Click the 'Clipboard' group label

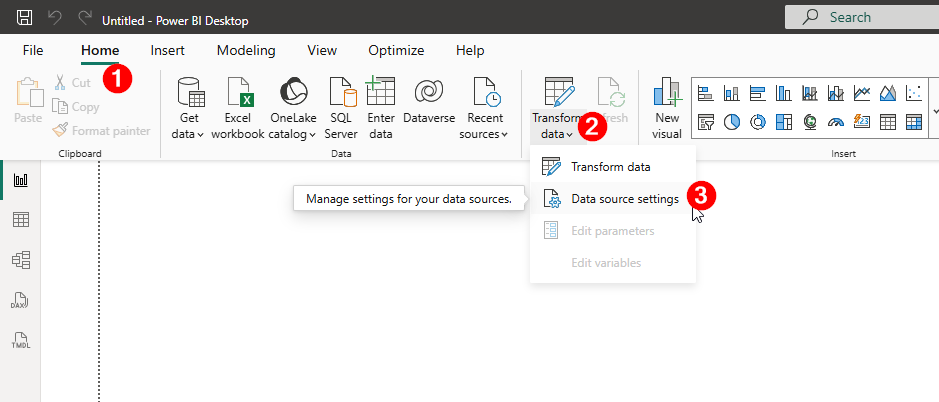point(80,154)
